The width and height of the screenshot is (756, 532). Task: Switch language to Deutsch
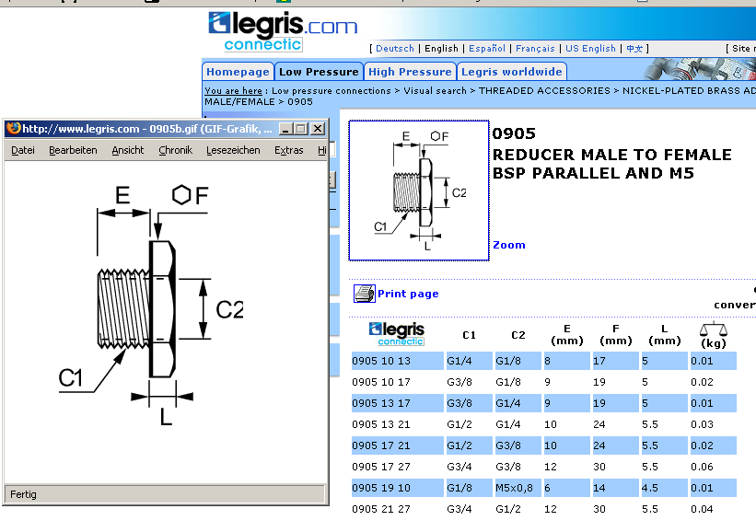395,49
